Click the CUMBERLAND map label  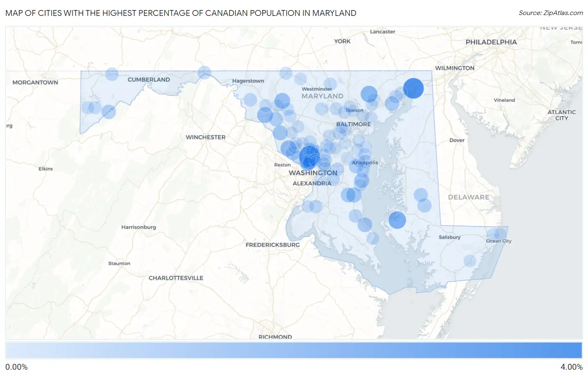148,79
